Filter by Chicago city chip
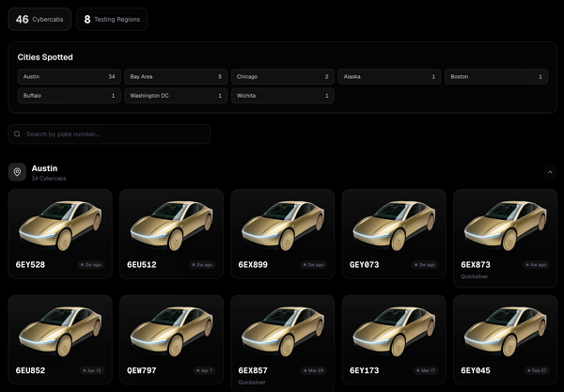Viewport: 564px width, 392px height. click(x=283, y=76)
